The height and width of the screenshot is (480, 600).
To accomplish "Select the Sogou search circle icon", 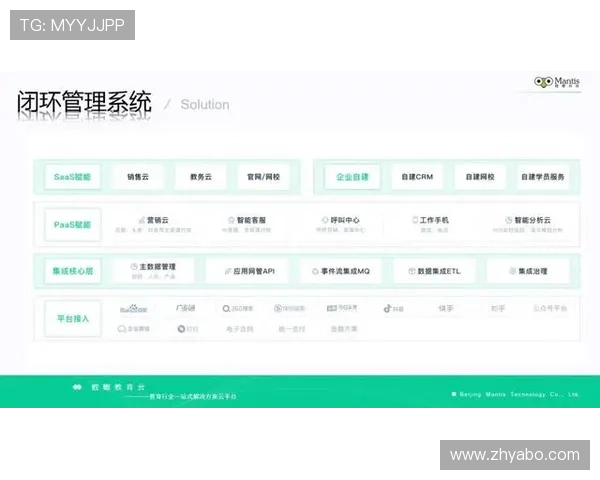I will (278, 308).
